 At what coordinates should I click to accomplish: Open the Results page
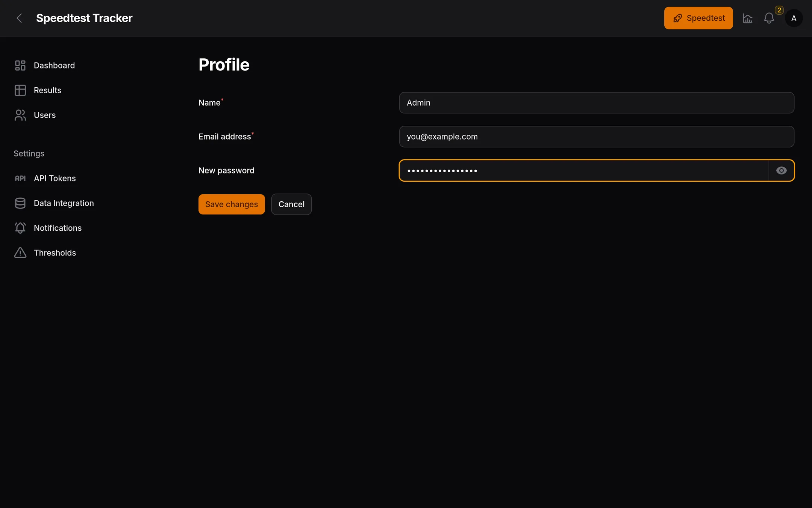(47, 90)
